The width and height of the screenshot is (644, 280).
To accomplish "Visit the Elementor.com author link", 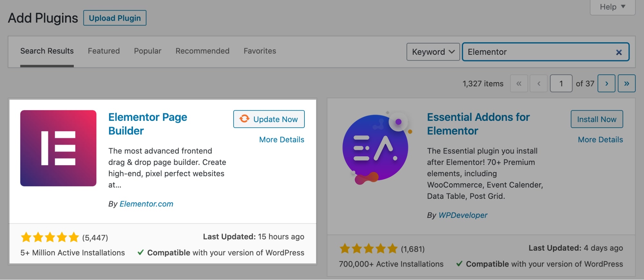I will (x=146, y=204).
